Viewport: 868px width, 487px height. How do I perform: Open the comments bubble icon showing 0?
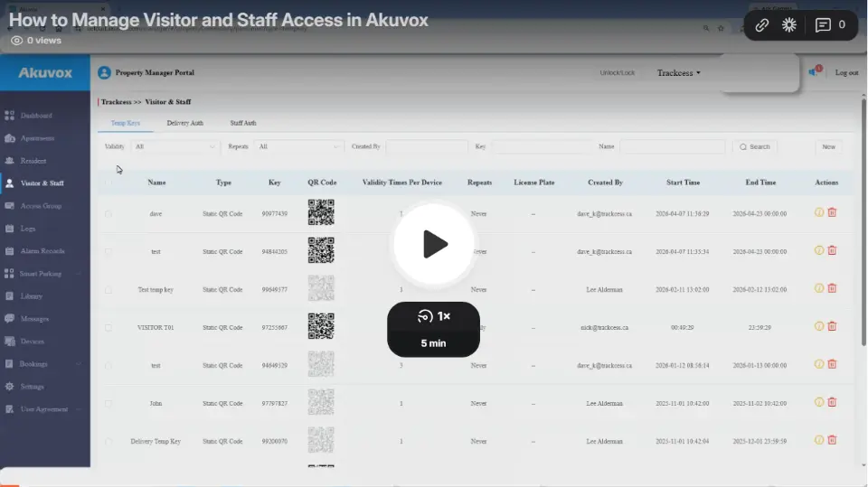click(x=830, y=25)
